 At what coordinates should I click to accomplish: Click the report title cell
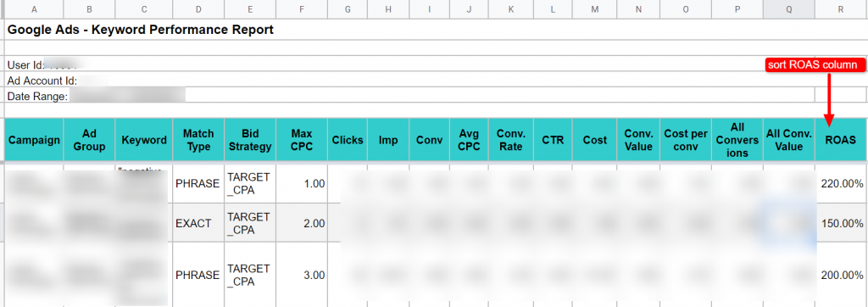[141, 30]
